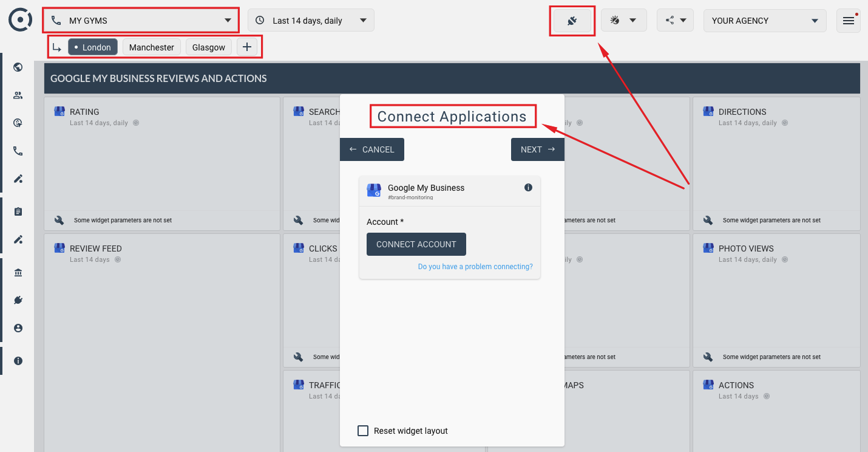Open the theme brightness dropdown in the top bar
868x452 pixels.
[x=624, y=21]
